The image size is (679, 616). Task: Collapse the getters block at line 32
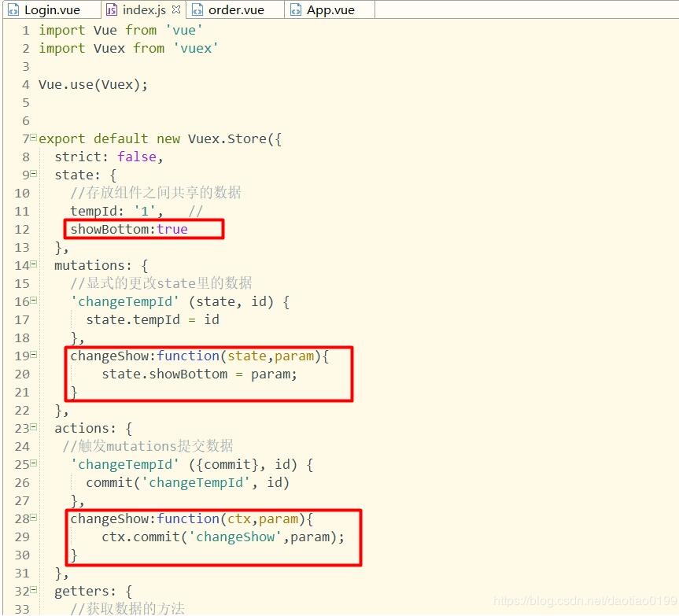click(34, 590)
